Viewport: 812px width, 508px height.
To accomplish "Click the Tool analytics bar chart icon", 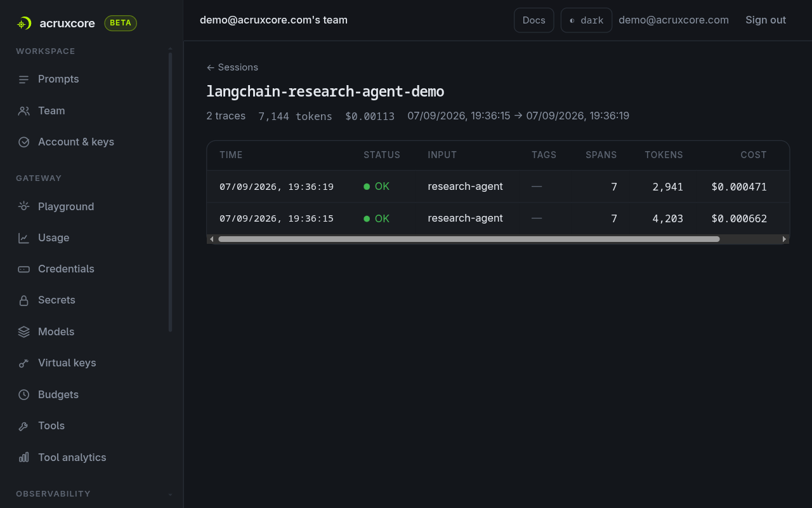I will 23,458.
